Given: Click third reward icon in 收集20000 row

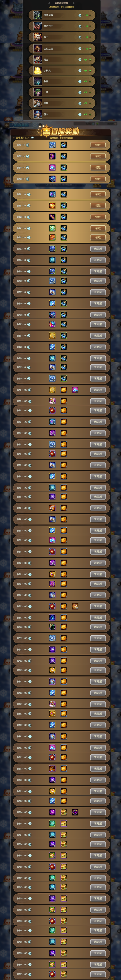Looking at the screenshot, I should coord(75,606).
